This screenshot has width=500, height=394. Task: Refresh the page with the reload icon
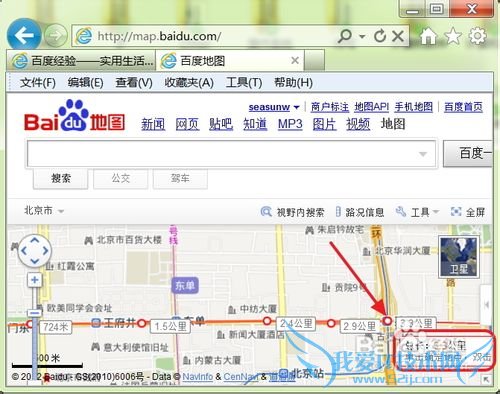[380, 35]
